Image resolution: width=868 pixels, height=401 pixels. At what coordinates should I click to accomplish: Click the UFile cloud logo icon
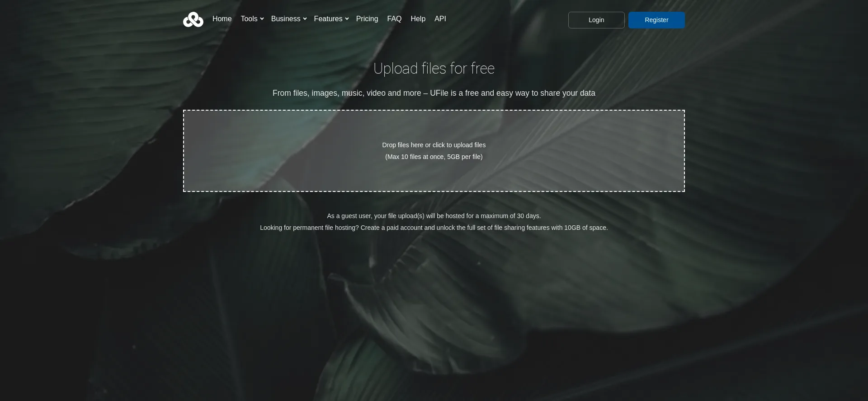193,19
